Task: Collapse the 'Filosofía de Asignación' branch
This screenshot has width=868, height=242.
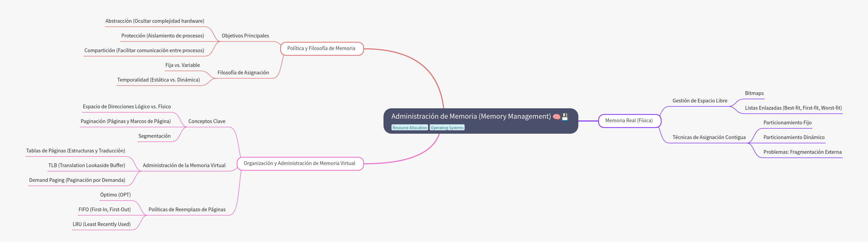Action: [244, 72]
